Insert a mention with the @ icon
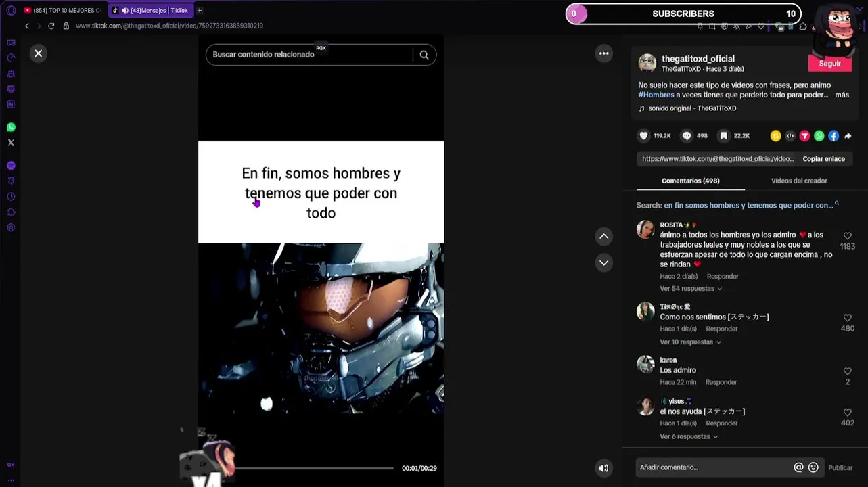Viewport: 868px width, 487px height. coord(798,467)
